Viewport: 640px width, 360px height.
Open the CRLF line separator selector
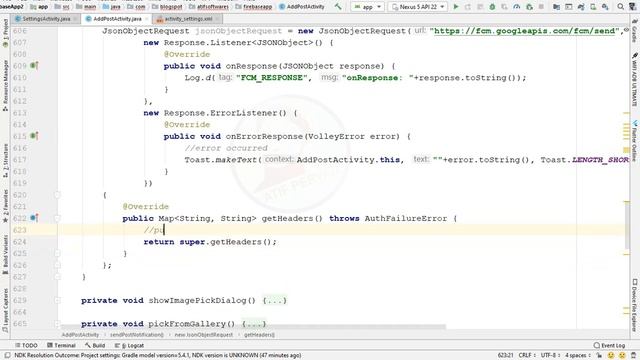[x=527, y=356]
